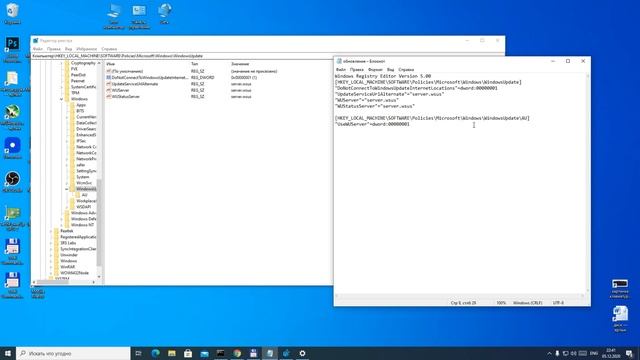Screen dimensions: 640x360
Task: Open Settings gear on the taskbar
Action: (x=302, y=353)
